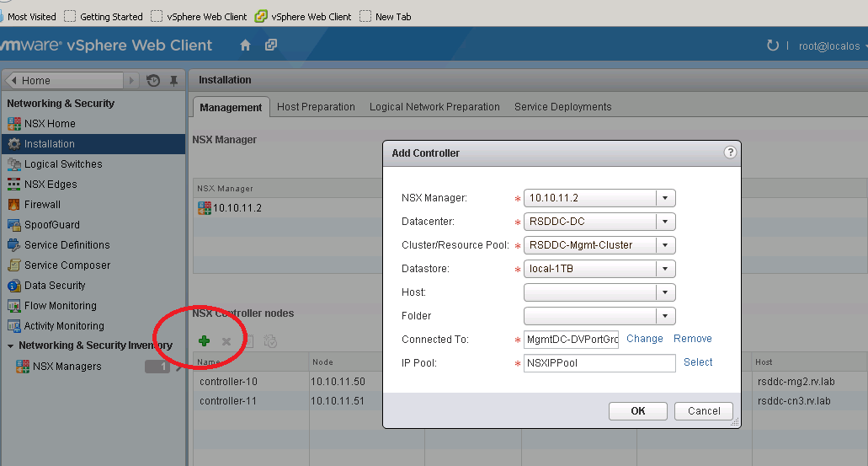
Task: Expand the NSX Manager dropdown
Action: pyautogui.click(x=665, y=198)
